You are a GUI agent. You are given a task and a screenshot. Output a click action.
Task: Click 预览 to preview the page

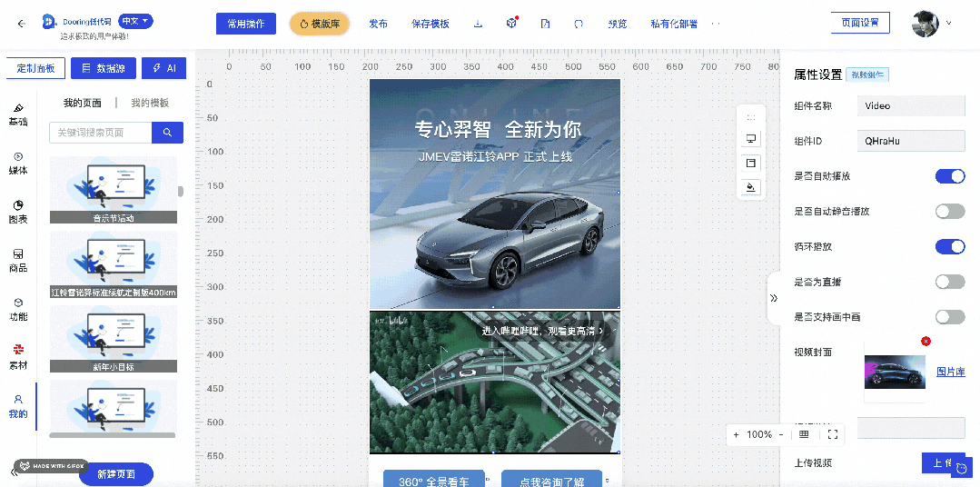pos(618,24)
